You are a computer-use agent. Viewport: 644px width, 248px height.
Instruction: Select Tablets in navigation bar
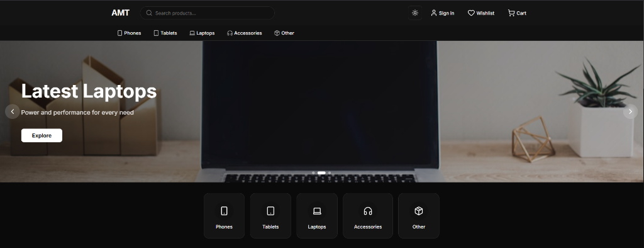coord(165,33)
